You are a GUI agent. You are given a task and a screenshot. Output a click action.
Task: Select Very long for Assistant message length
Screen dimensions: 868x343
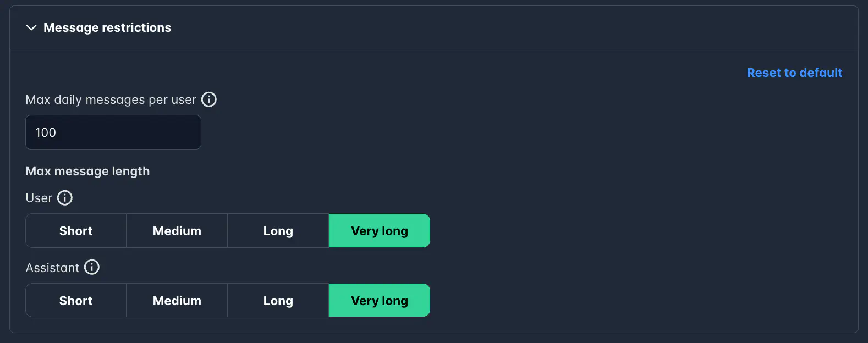tap(380, 301)
